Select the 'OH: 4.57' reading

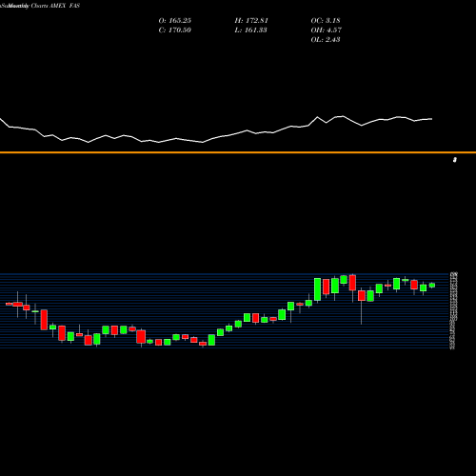tap(327, 30)
